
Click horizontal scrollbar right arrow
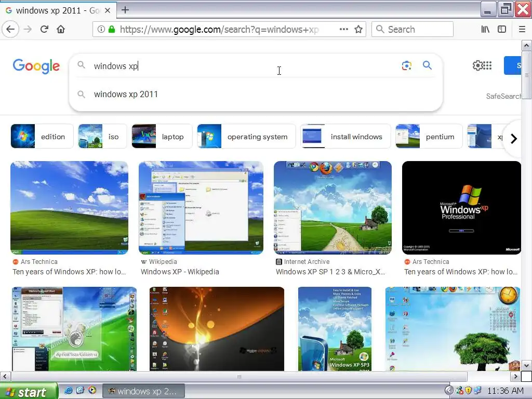(x=516, y=376)
